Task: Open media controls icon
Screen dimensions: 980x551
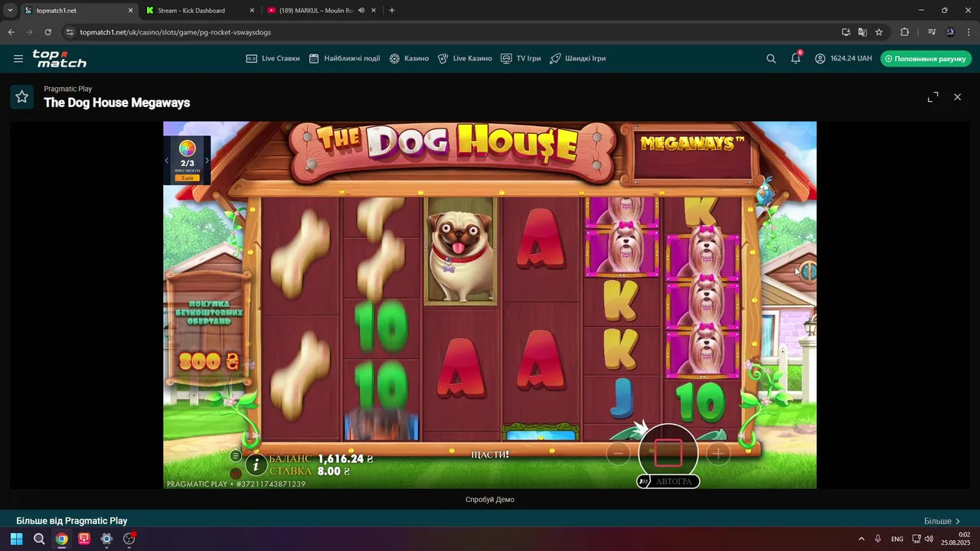Action: [x=932, y=32]
